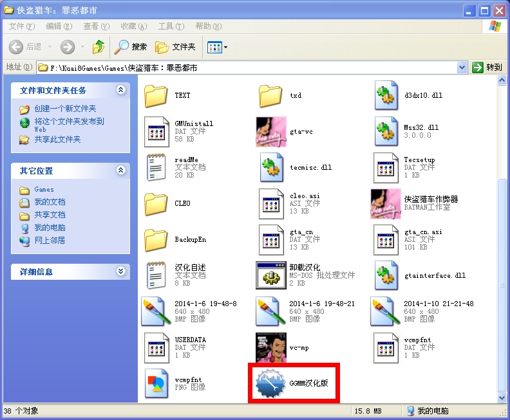Open the readMe text document icon
Screen dimensions: 510x420
pos(156,167)
